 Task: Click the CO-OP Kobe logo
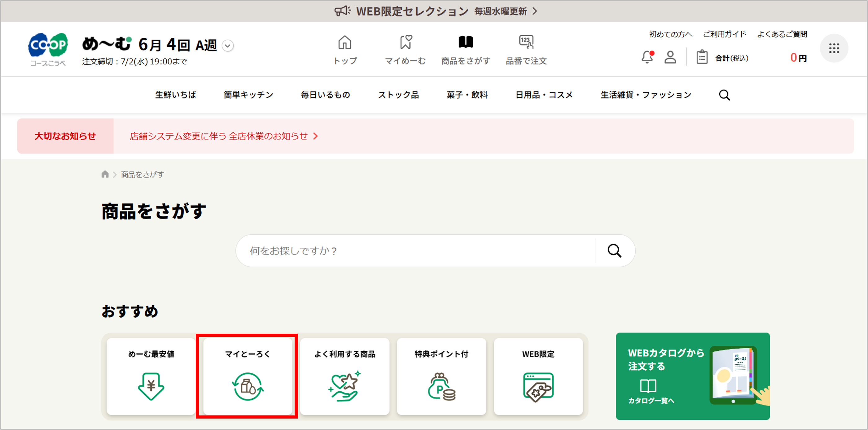pyautogui.click(x=48, y=49)
